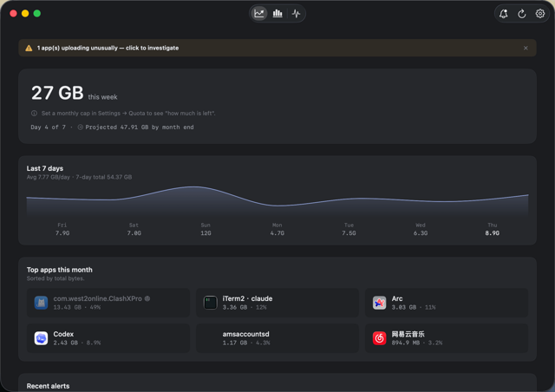The image size is (555, 392).
Task: Refresh data with the reload icon
Action: pyautogui.click(x=522, y=14)
